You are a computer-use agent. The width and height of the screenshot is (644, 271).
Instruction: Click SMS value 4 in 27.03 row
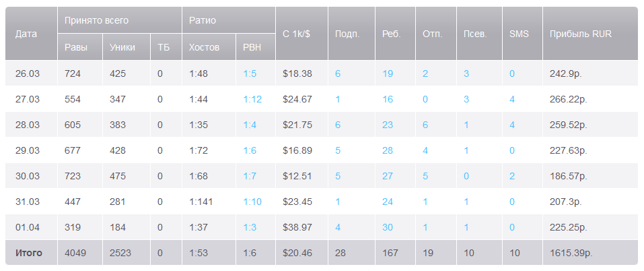click(x=512, y=99)
